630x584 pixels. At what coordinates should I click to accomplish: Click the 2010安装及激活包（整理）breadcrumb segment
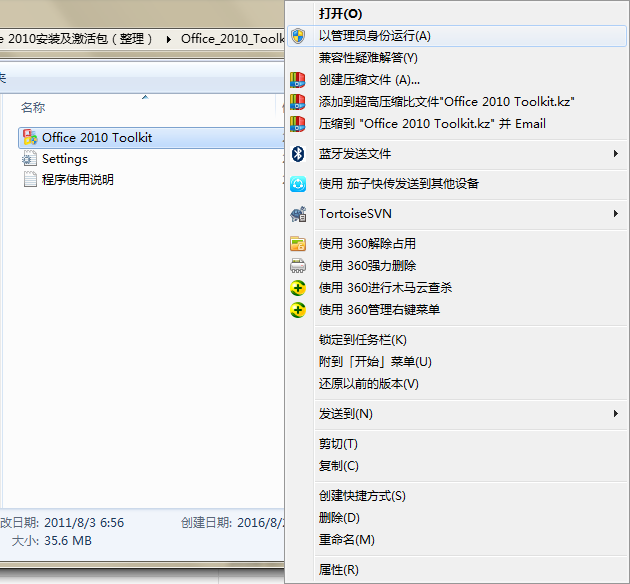tap(80, 39)
